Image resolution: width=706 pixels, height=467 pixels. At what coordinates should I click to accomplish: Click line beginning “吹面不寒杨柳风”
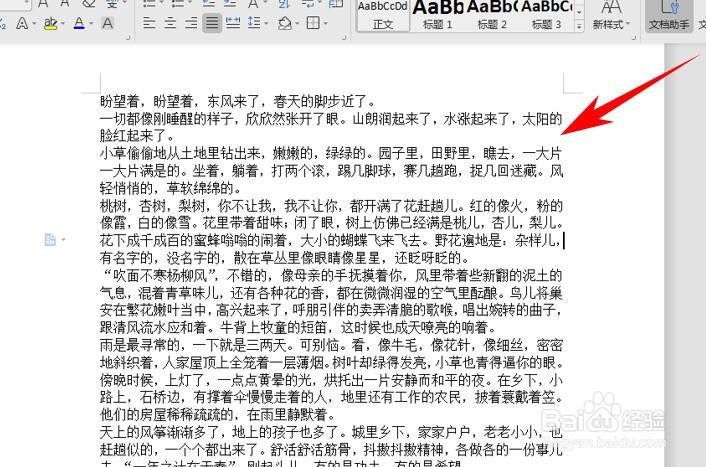[x=331, y=276]
